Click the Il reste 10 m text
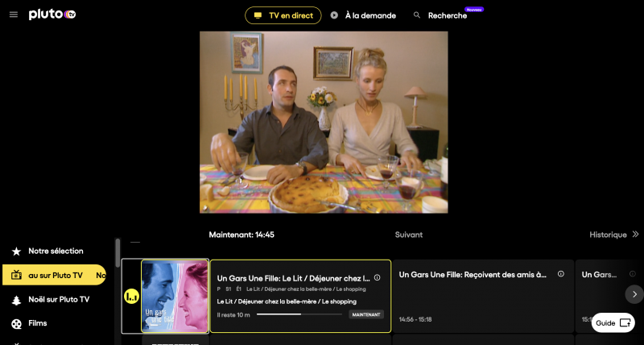The width and height of the screenshot is (644, 345). click(233, 314)
